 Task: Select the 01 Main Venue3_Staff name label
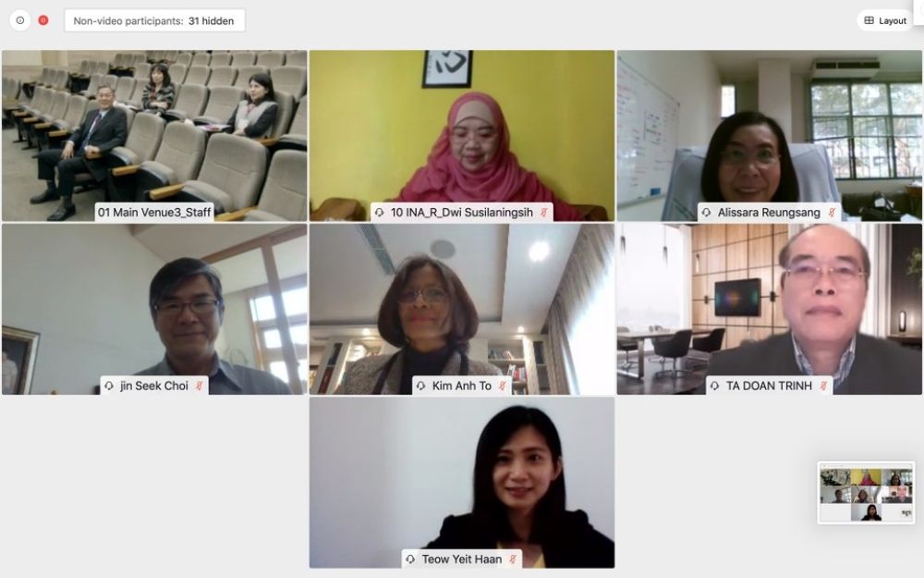pos(154,213)
